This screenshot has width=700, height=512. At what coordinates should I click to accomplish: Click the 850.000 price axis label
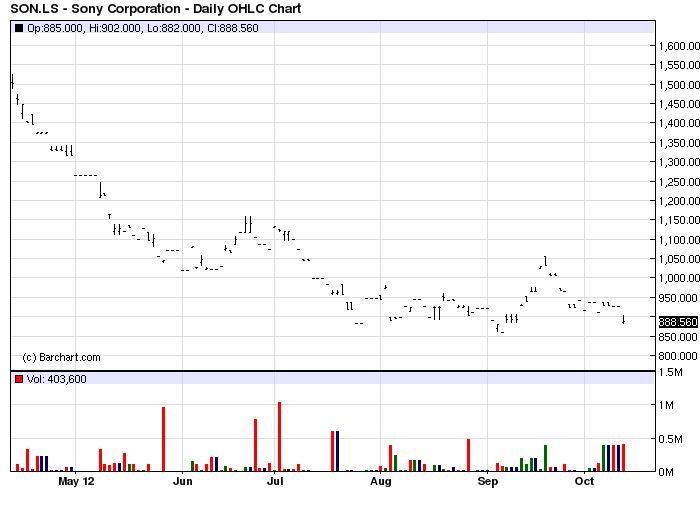coord(678,337)
